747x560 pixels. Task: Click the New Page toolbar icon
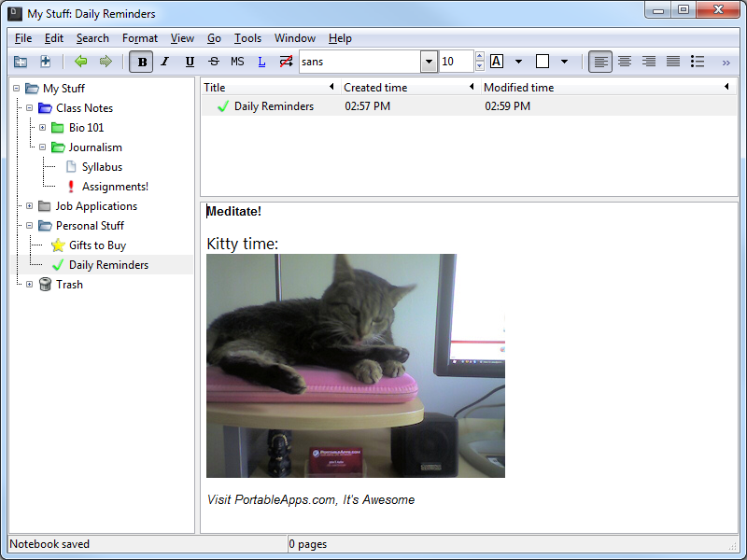(45, 62)
